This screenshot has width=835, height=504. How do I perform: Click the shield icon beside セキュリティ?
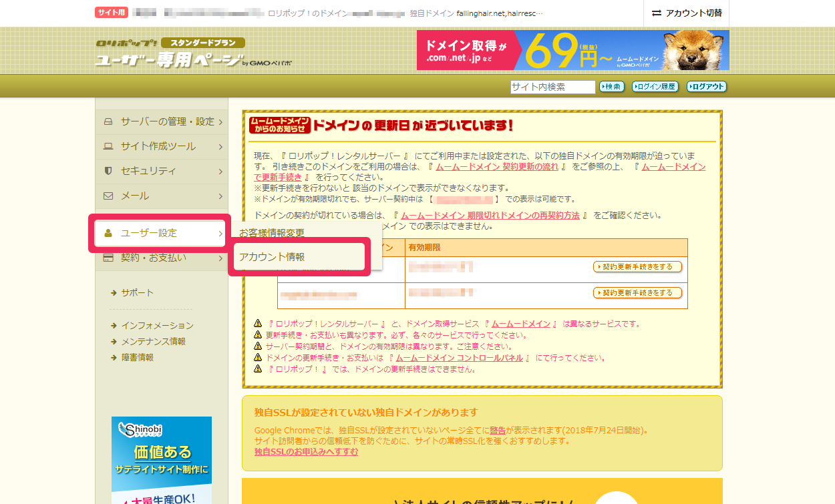click(x=108, y=172)
